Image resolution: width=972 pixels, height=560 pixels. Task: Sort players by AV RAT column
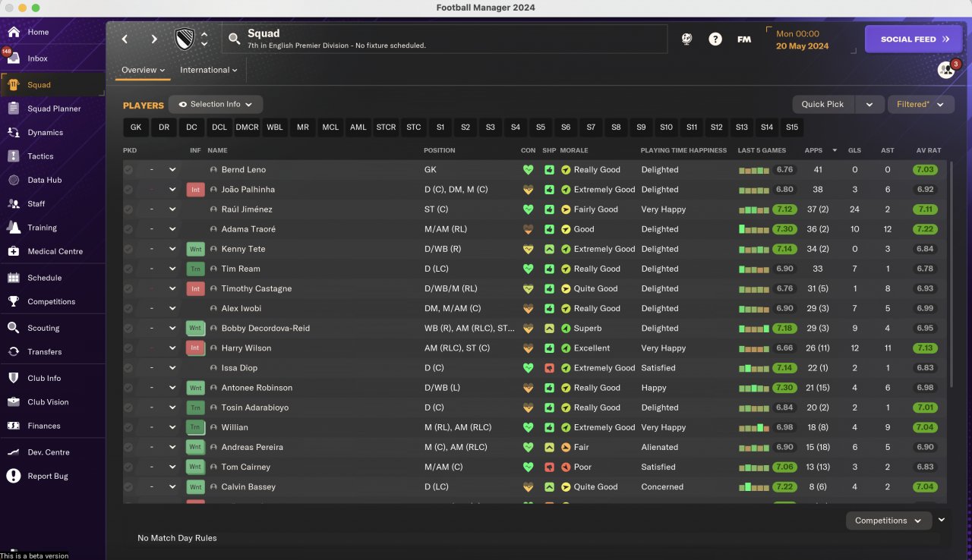[x=927, y=150]
